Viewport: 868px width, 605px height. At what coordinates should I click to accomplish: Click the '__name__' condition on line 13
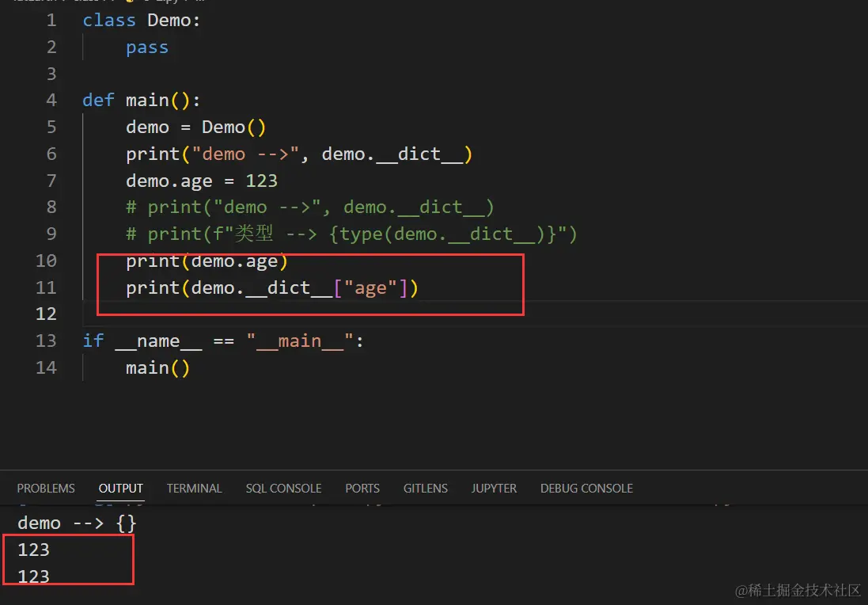click(158, 341)
